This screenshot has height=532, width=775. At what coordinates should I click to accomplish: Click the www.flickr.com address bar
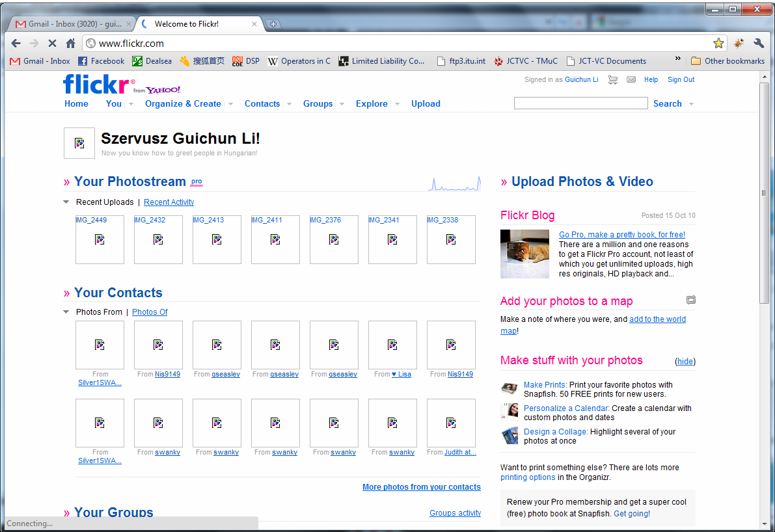[x=398, y=44]
